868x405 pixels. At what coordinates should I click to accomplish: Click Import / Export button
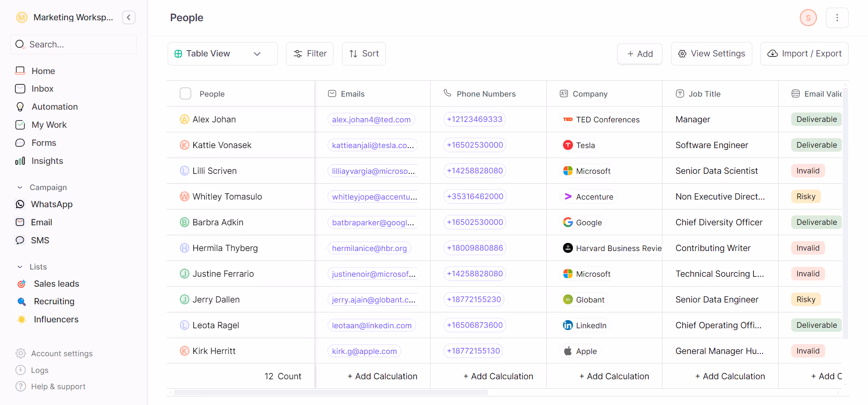(x=804, y=54)
